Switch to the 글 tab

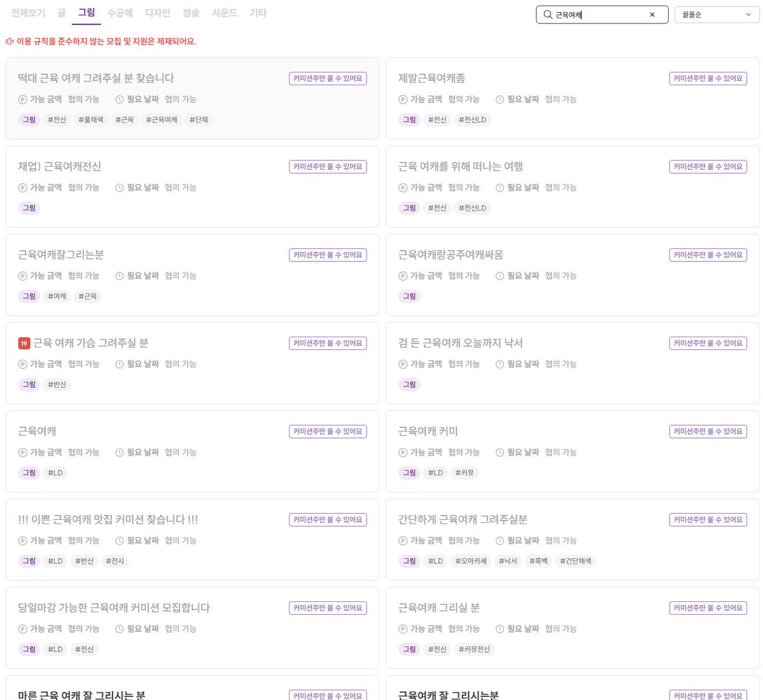[x=61, y=13]
